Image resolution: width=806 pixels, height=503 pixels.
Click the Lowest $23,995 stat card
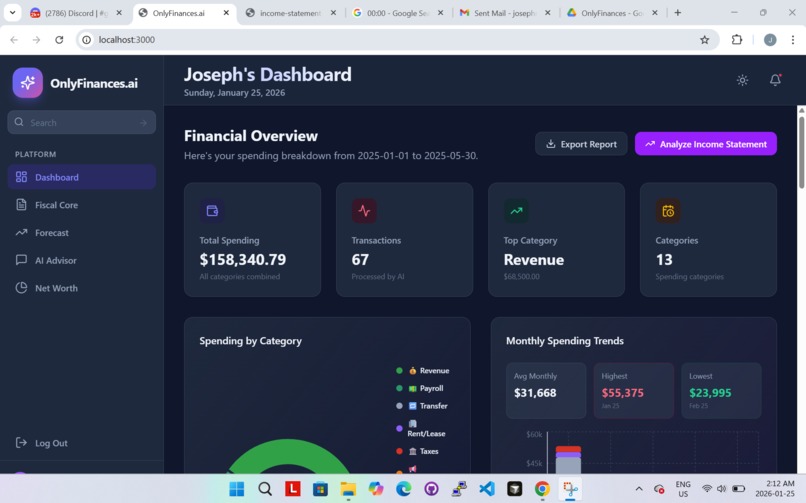coord(721,390)
